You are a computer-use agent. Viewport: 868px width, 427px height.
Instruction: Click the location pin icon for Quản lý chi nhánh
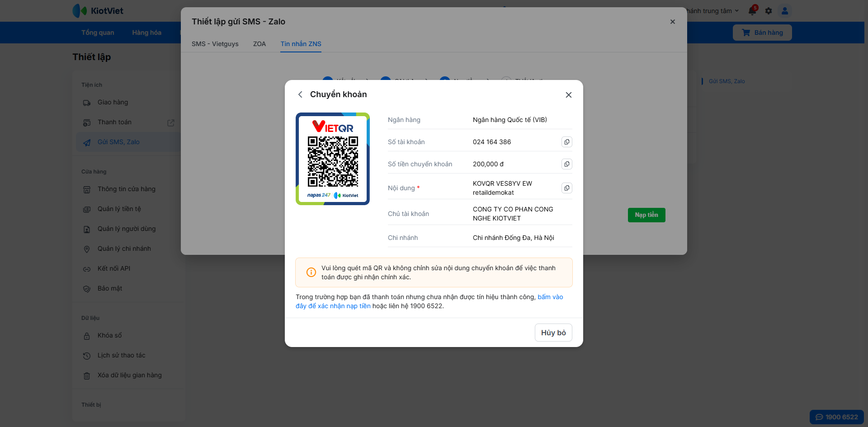click(x=87, y=249)
